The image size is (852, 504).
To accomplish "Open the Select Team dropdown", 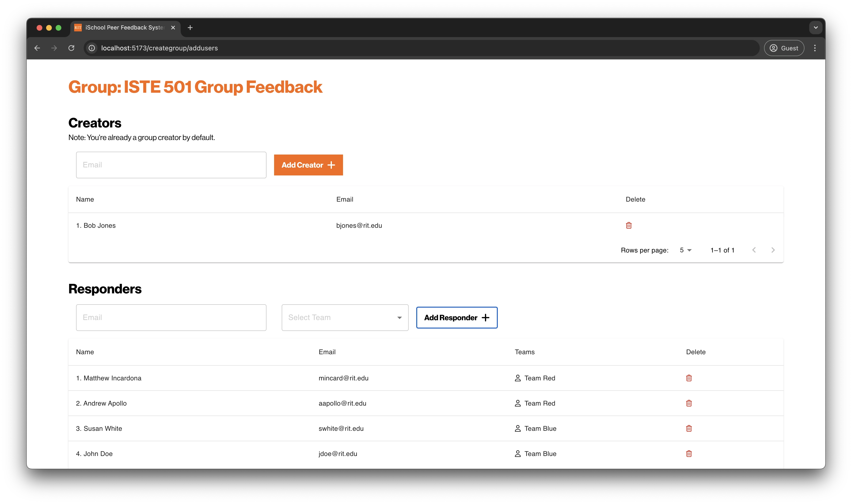I will pyautogui.click(x=345, y=318).
